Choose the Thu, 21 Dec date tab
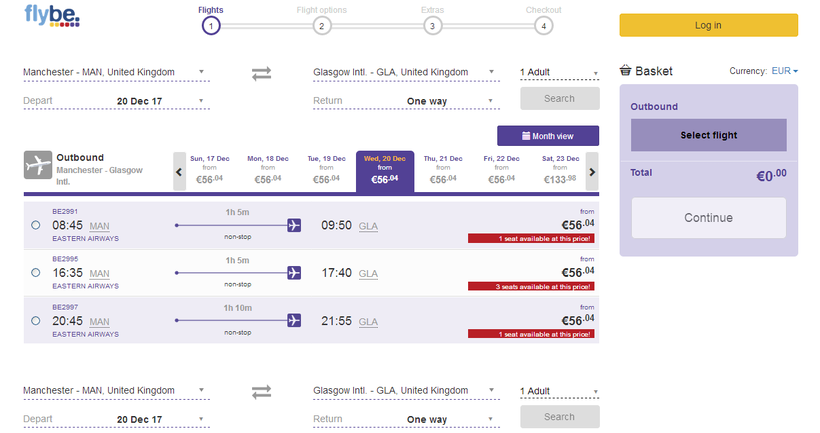Image resolution: width=820 pixels, height=433 pixels. click(443, 172)
